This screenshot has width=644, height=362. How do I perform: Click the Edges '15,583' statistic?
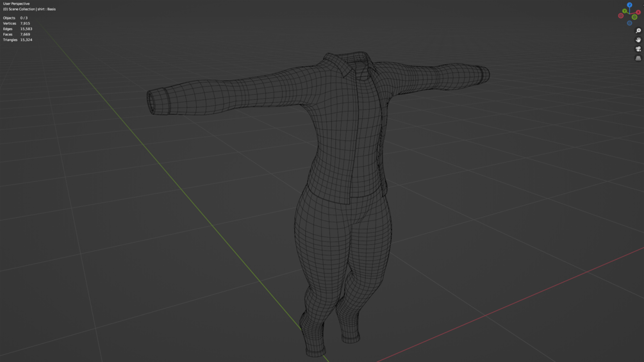[26, 29]
